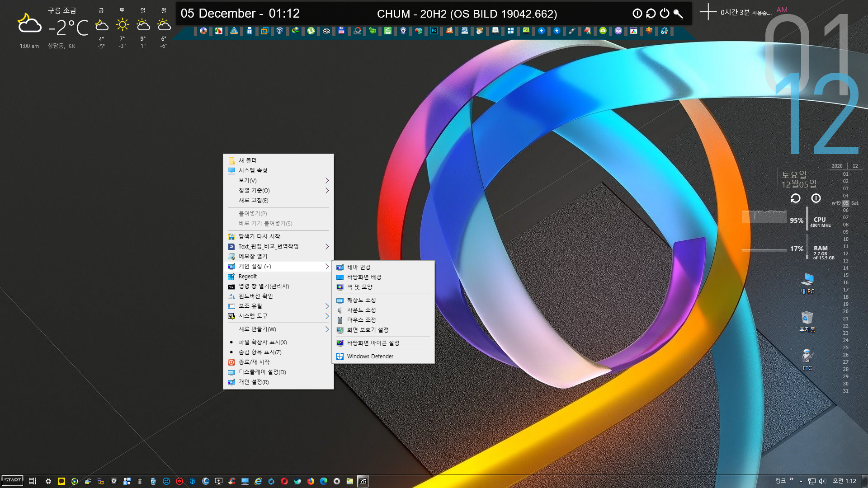868x488 pixels.
Task: Select 명령 창 열기(관리자) entry
Action: pyautogui.click(x=278, y=286)
